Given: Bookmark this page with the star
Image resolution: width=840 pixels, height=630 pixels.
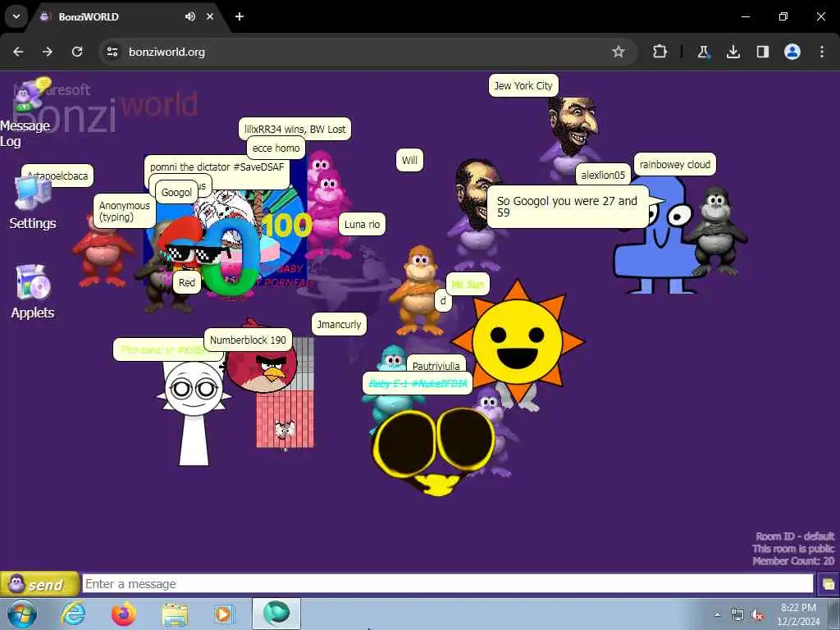Looking at the screenshot, I should pos(619,52).
